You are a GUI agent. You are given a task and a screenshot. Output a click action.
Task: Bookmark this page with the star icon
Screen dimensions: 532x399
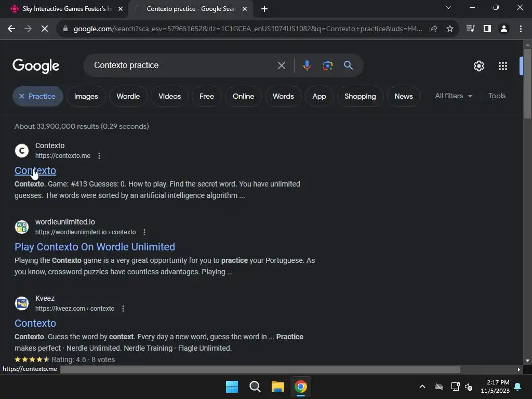(x=450, y=29)
